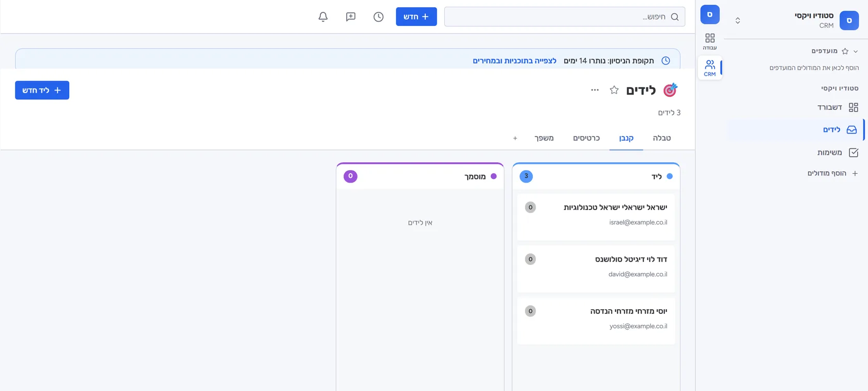This screenshot has width=868, height=391.
Task: Click the star icon beside מועדפים
Action: click(845, 51)
